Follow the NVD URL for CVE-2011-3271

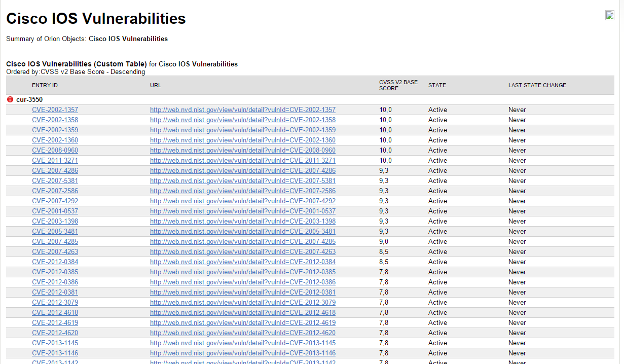(x=243, y=160)
